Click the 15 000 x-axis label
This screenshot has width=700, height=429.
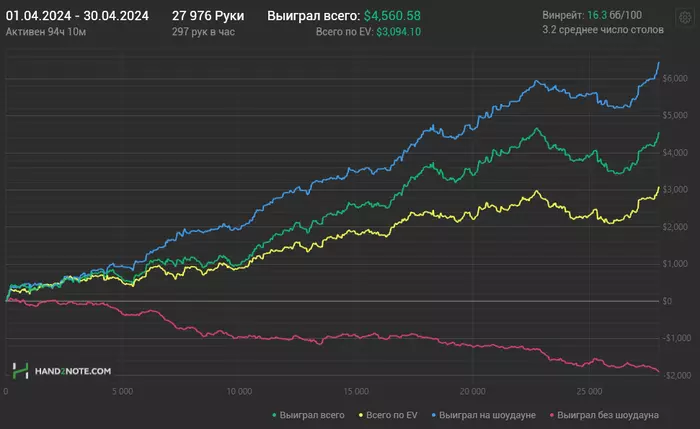click(356, 392)
